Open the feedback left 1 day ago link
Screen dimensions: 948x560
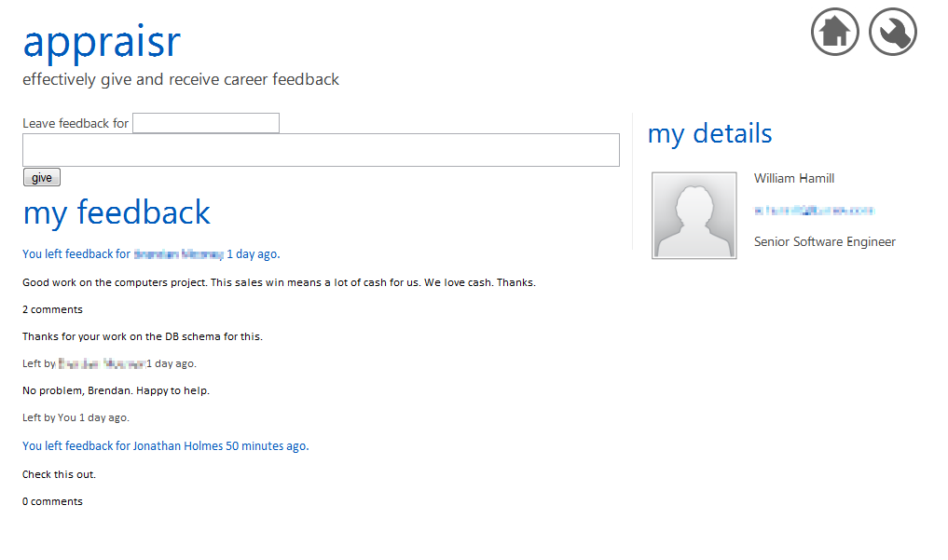coord(151,253)
